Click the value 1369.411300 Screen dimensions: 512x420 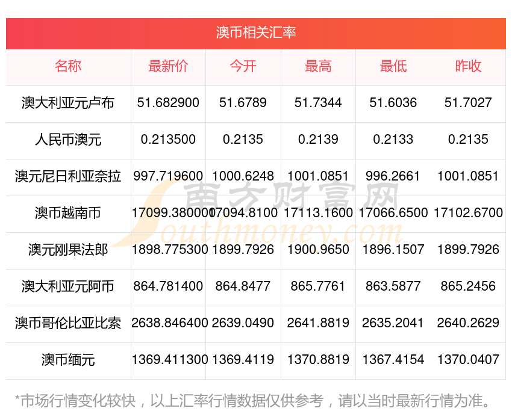[x=170, y=360]
